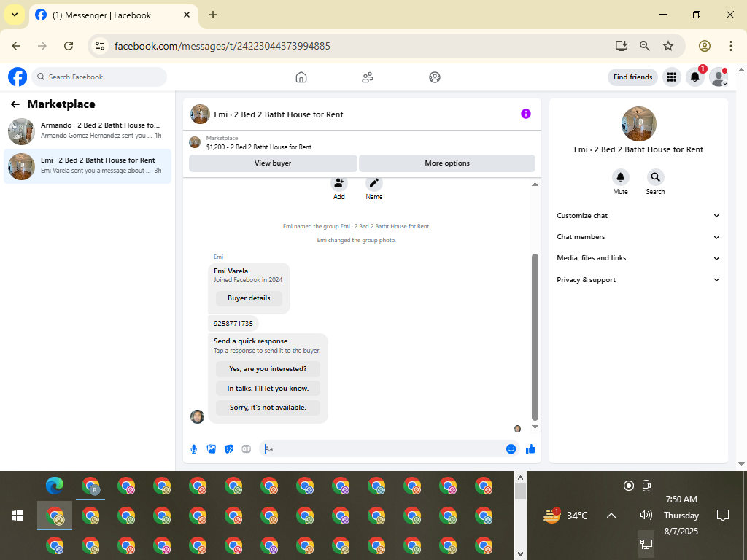Open the purple conversation information icon
The height and width of the screenshot is (560, 747).
[525, 114]
